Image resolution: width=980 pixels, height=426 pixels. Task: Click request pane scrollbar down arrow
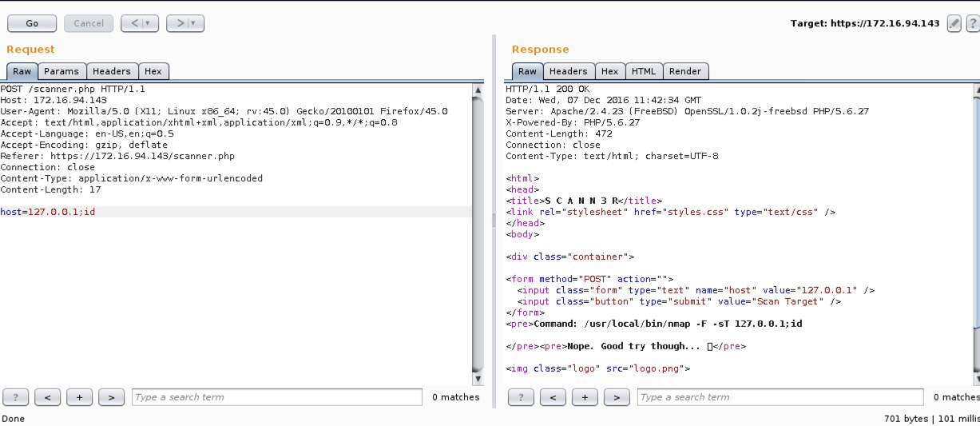(x=478, y=378)
